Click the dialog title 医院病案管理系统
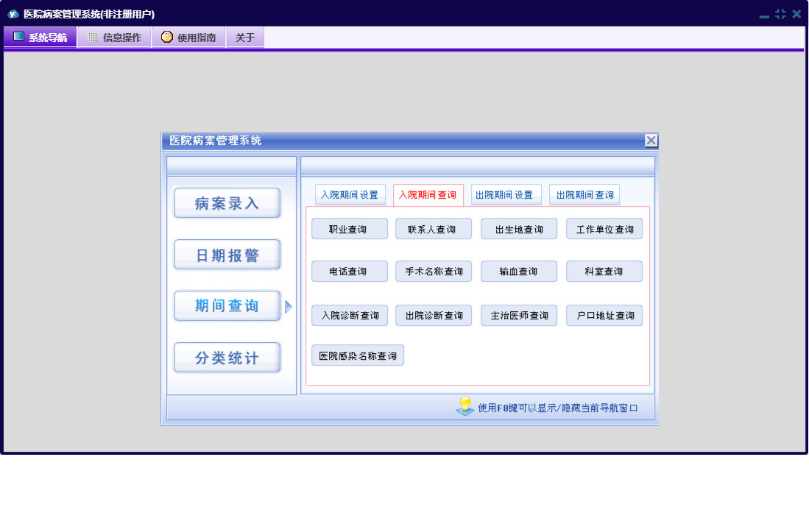Image resolution: width=809 pixels, height=532 pixels. click(215, 141)
